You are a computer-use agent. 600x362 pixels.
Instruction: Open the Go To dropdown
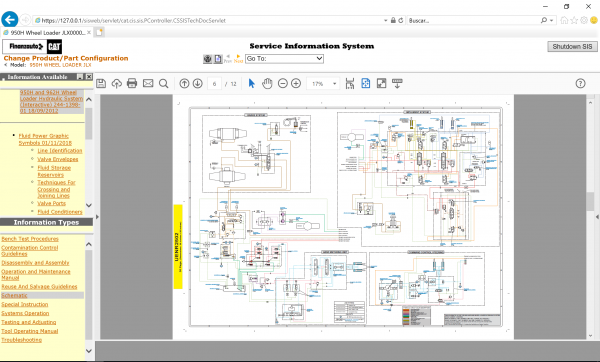click(x=284, y=59)
